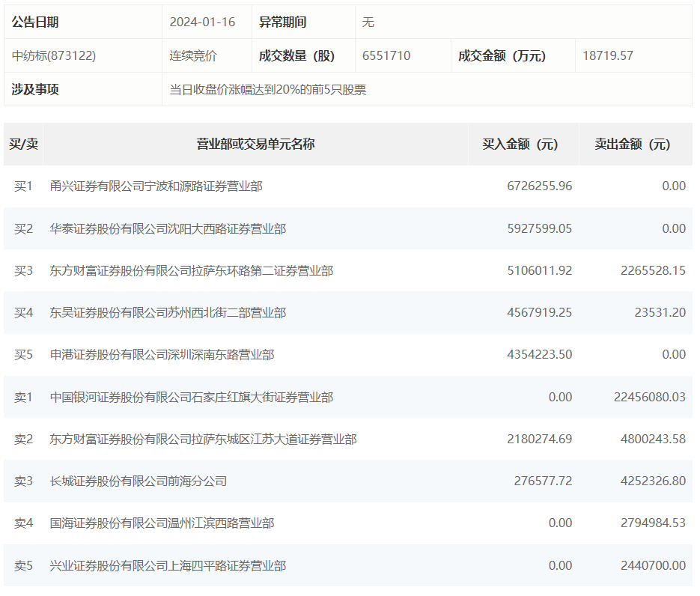The width and height of the screenshot is (700, 596).
Task: Click the 营业部或交易单元名称 column header
Action: point(255,144)
